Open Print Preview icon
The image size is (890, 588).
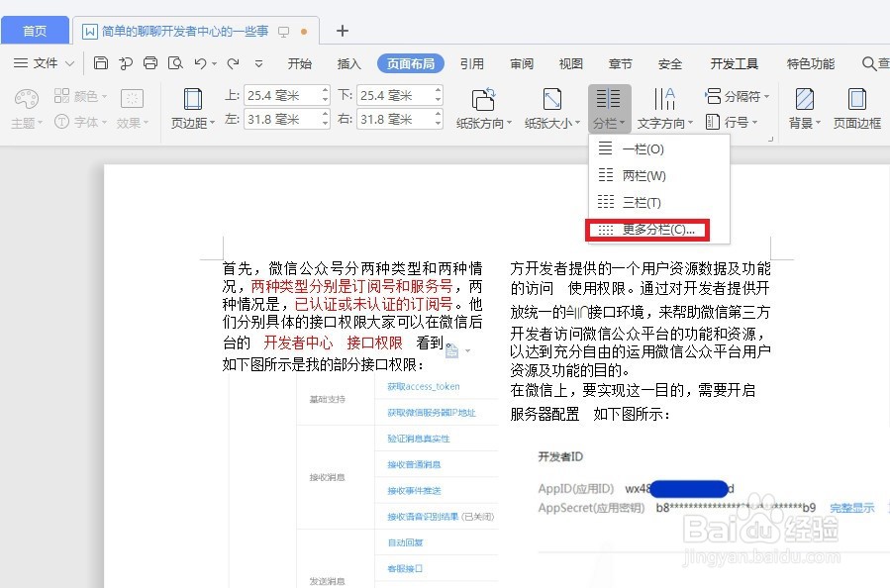point(175,63)
